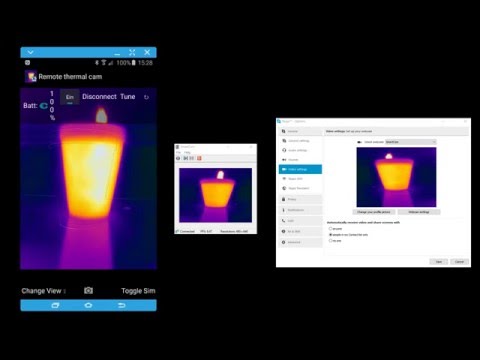This screenshot has width=480, height=360.
Task: Expand the IM & SMS section
Action: click(300, 231)
